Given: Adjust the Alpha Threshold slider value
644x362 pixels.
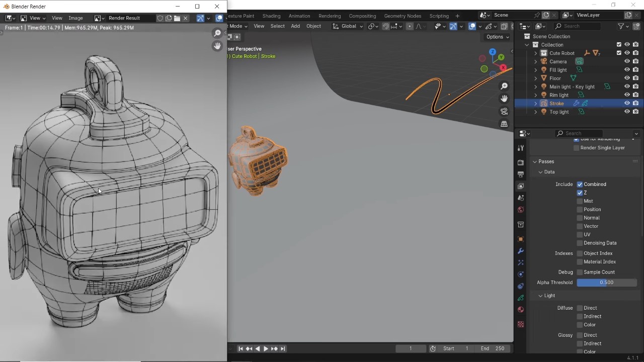Looking at the screenshot, I should click(606, 282).
